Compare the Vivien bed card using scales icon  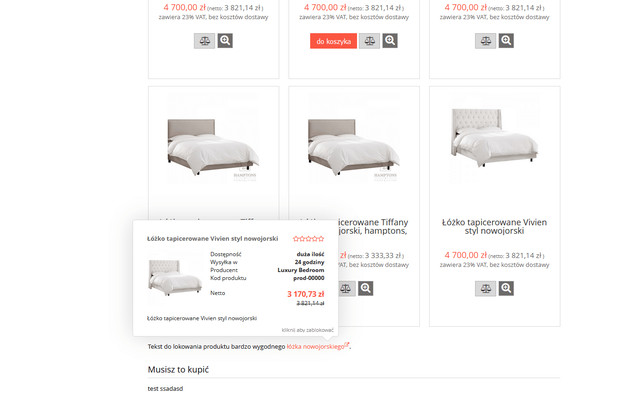coord(485,289)
